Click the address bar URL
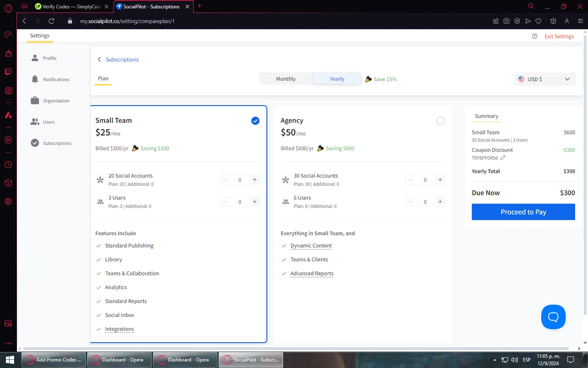 click(x=127, y=21)
